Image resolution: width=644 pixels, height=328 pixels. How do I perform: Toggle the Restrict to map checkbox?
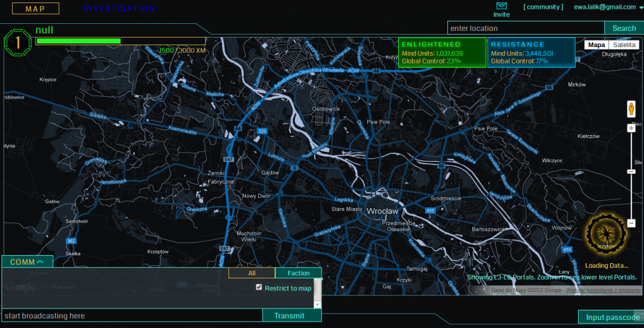pyautogui.click(x=258, y=287)
